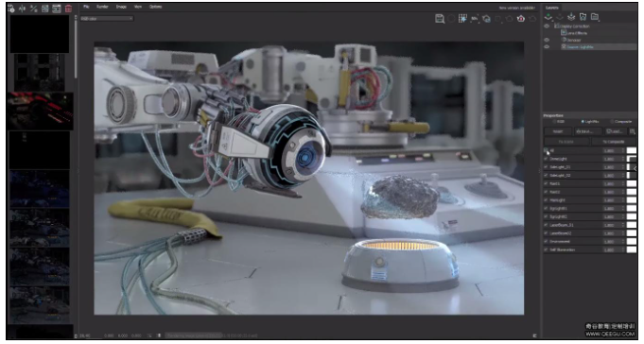The height and width of the screenshot is (344, 644).
Task: Click the load history image to VFB icon
Action: point(57,9)
